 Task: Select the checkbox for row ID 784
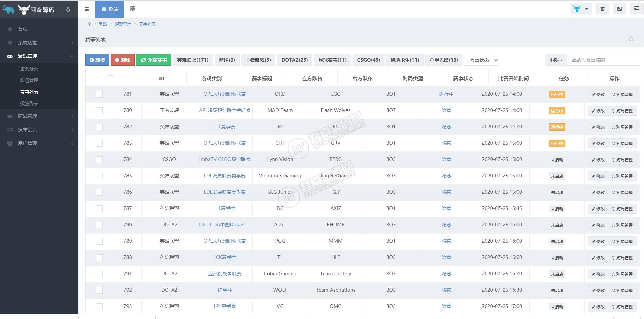(99, 160)
